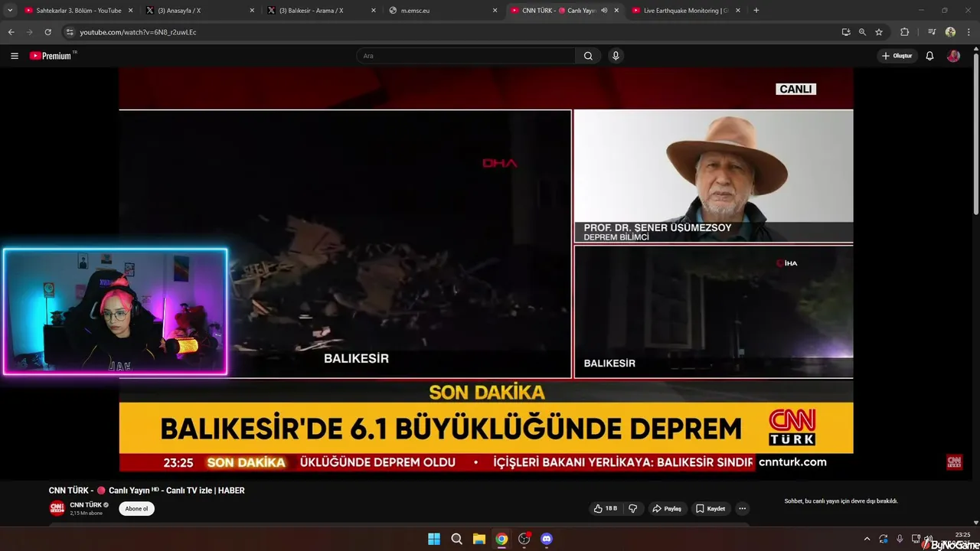
Task: Reload the page with the refresh icon
Action: [x=47, y=32]
